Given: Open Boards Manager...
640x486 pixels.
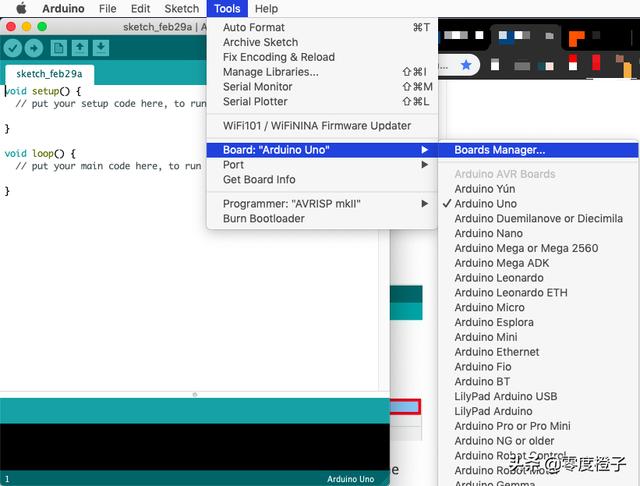Looking at the screenshot, I should pos(538,150).
